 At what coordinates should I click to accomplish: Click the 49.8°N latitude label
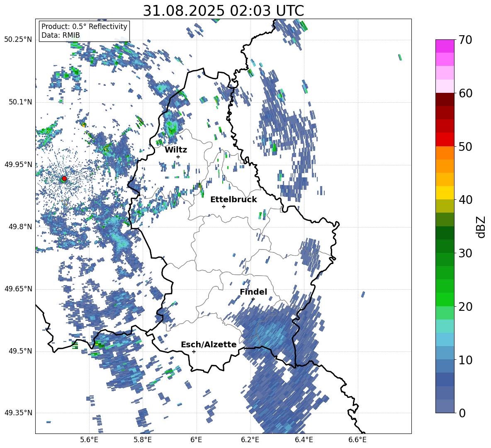(20, 227)
